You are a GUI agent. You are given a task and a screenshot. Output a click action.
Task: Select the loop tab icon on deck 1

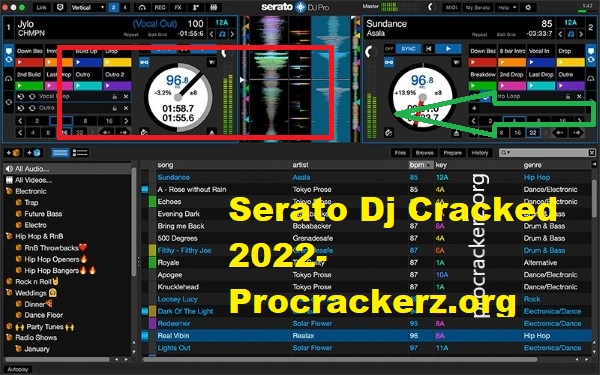click(x=8, y=102)
